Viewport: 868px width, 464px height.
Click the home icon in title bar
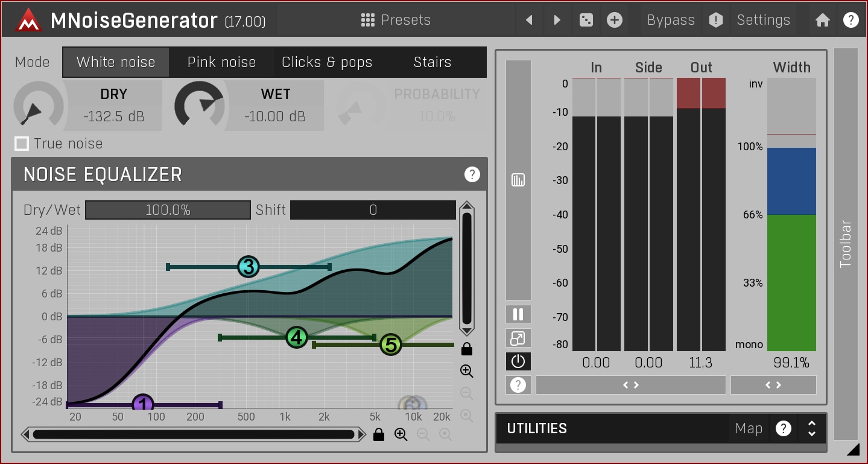click(823, 20)
